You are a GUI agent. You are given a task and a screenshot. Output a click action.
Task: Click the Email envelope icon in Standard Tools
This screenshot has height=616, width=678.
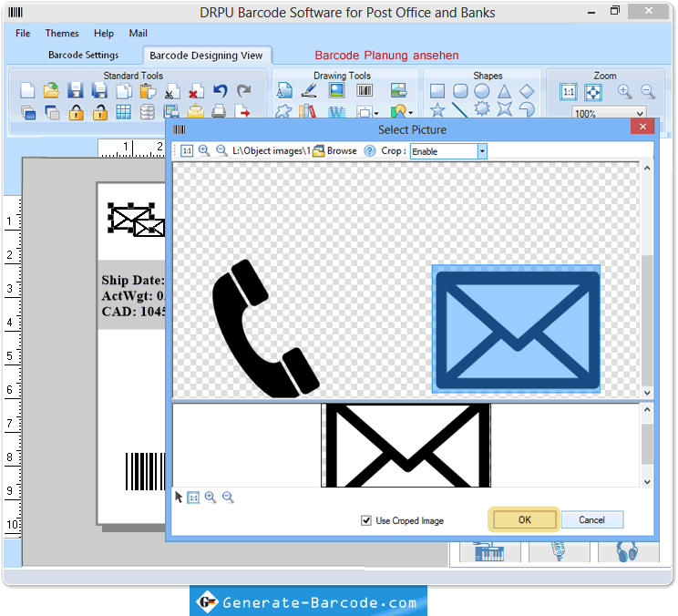[x=195, y=111]
